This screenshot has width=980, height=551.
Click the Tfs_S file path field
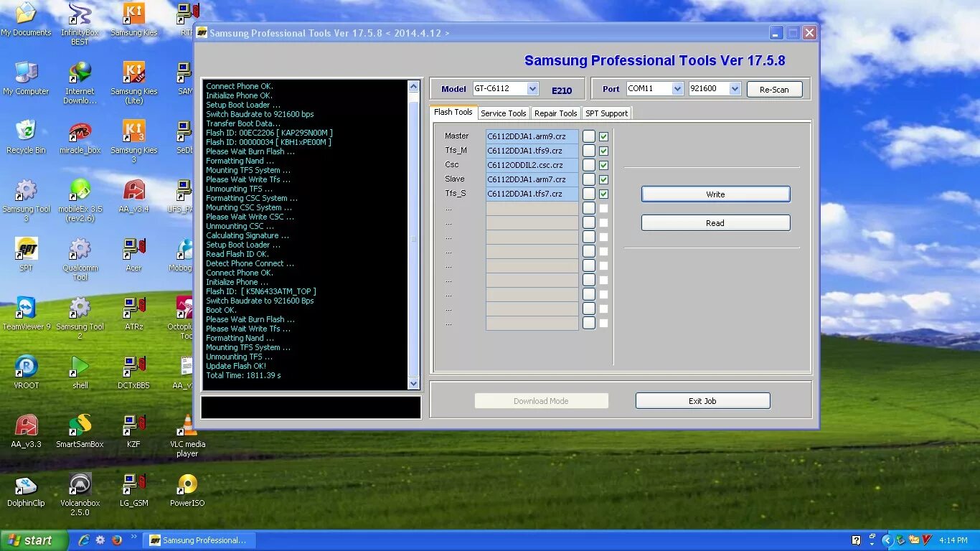pos(532,194)
